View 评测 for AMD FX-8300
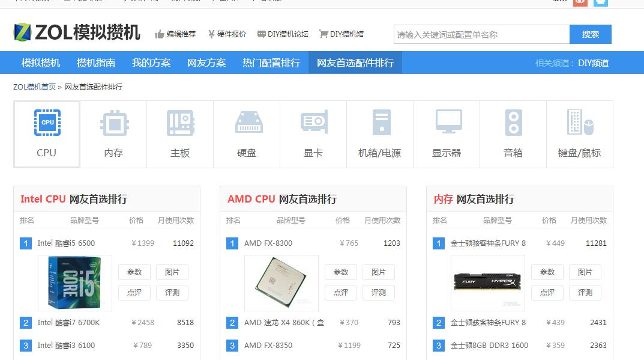Viewport: 644px width, 360px height. (379, 293)
